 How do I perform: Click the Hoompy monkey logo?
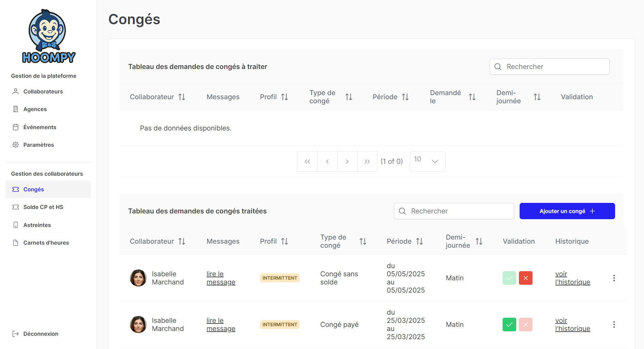[x=48, y=36]
